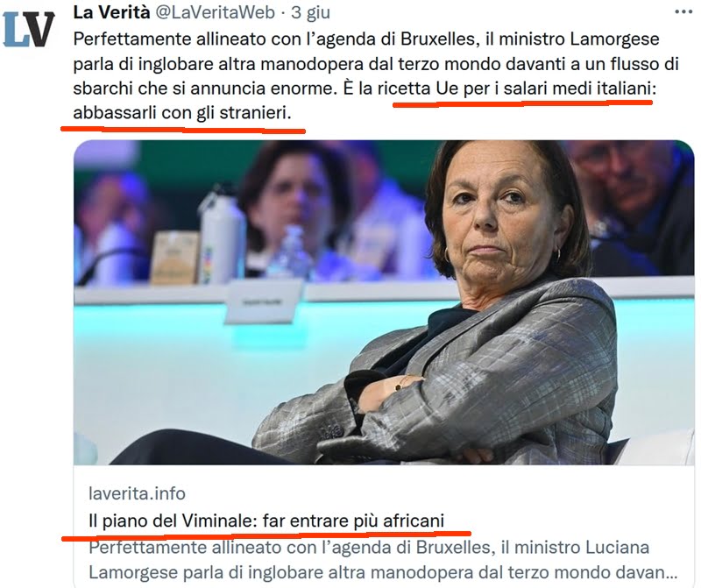
Task: Open the tweet by clicking its body text
Action: coord(376,76)
